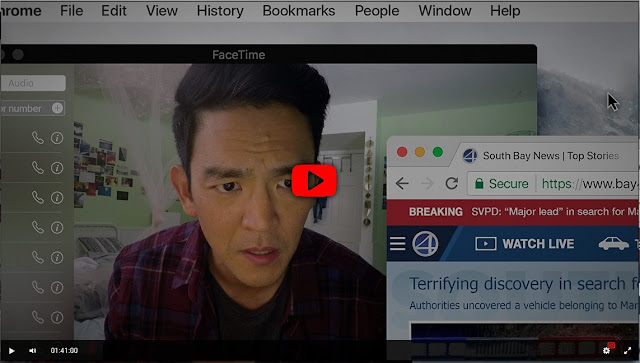Maximize the news browser with green button
The height and width of the screenshot is (363, 640).
point(438,152)
